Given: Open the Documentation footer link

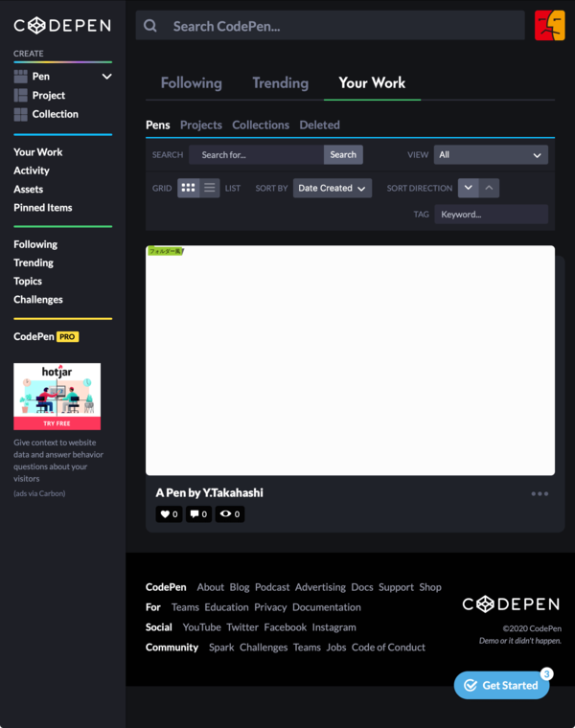Looking at the screenshot, I should (327, 607).
